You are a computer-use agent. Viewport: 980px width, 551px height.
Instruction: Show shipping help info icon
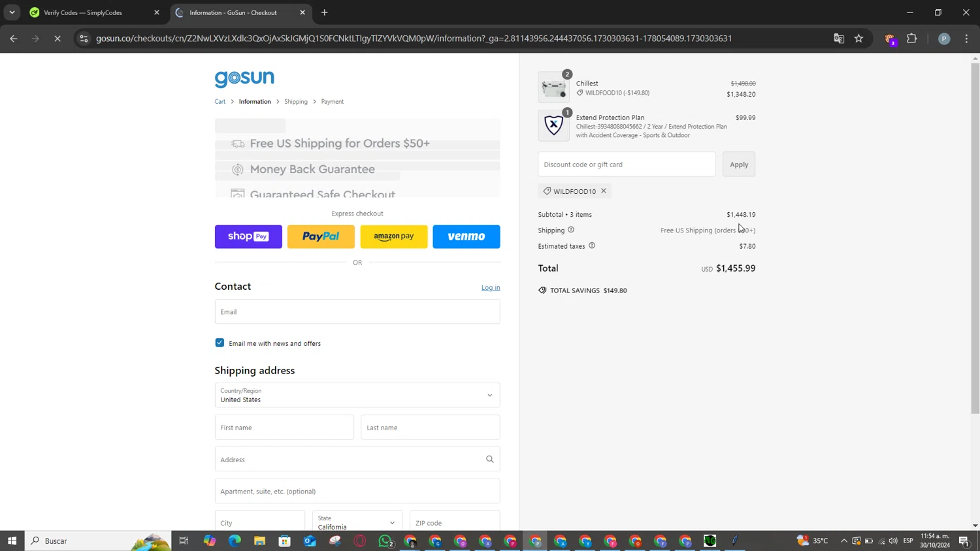571,230
